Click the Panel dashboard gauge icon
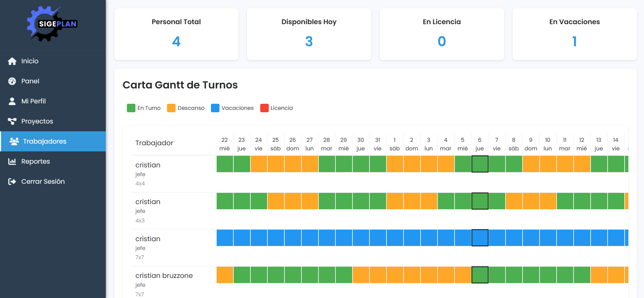Screen dimensions: 644x298 [12, 81]
